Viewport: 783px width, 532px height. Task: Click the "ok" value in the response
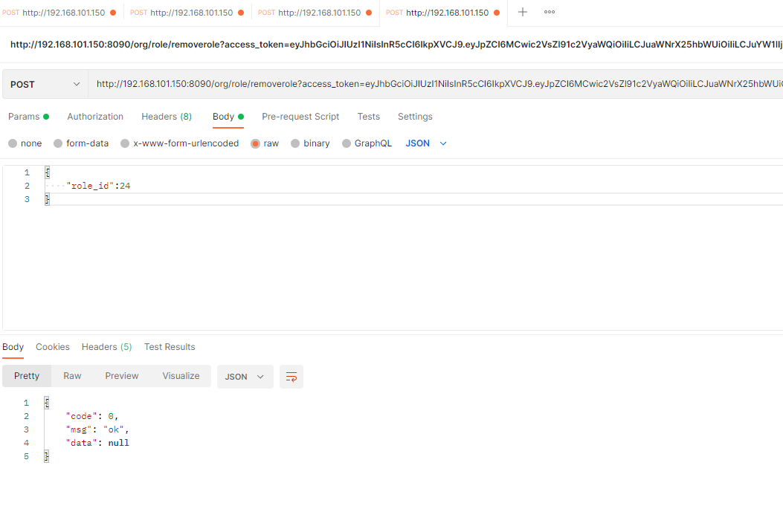pyautogui.click(x=114, y=430)
